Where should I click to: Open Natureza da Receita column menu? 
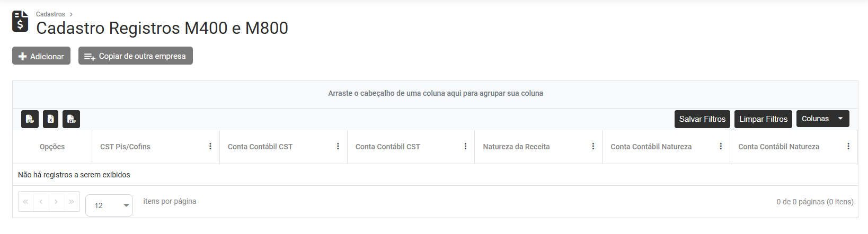[x=593, y=147]
